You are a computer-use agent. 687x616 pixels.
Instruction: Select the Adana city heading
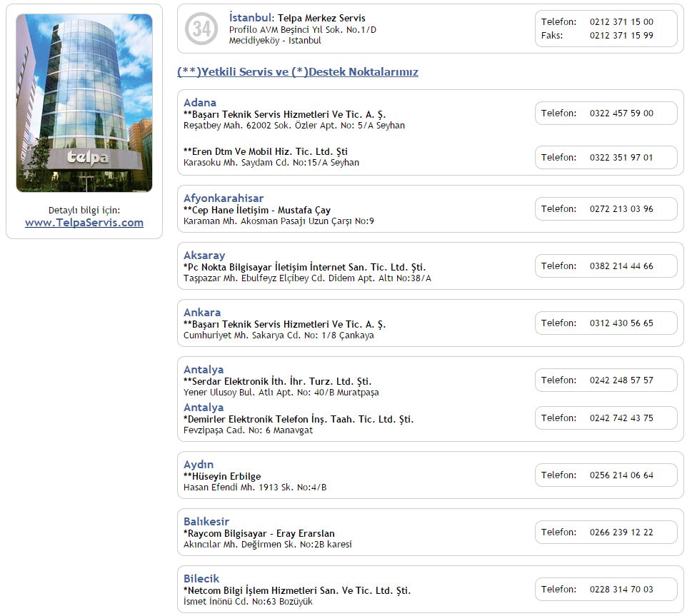200,103
